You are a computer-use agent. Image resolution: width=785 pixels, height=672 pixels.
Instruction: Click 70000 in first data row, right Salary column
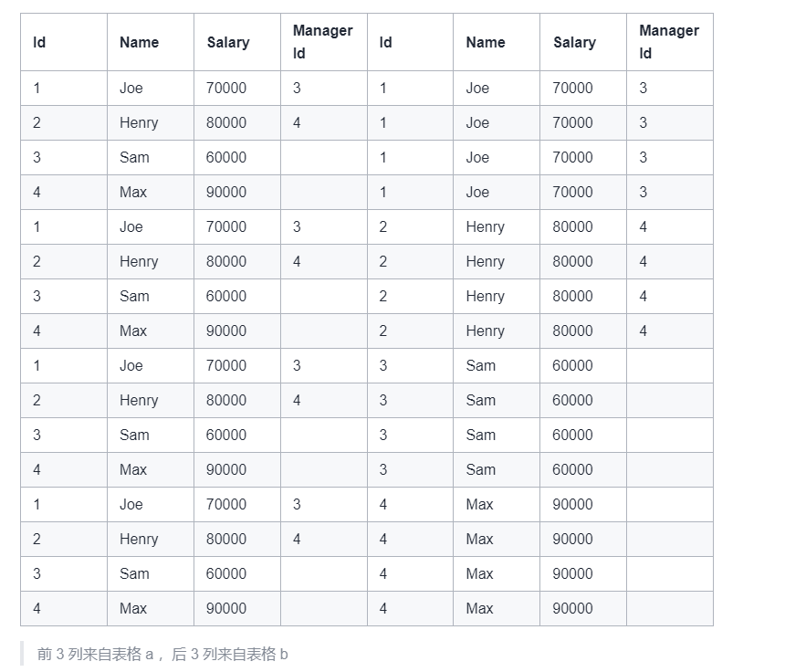572,89
